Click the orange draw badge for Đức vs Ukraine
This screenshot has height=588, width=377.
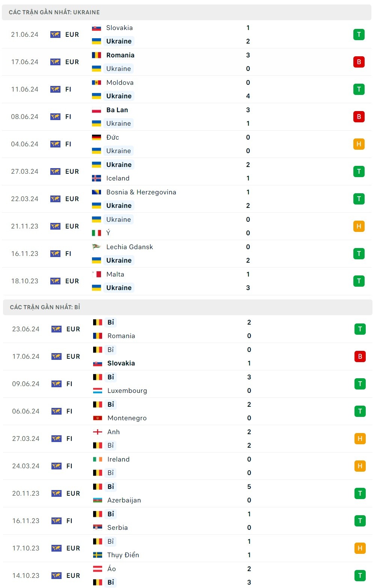coord(359,144)
